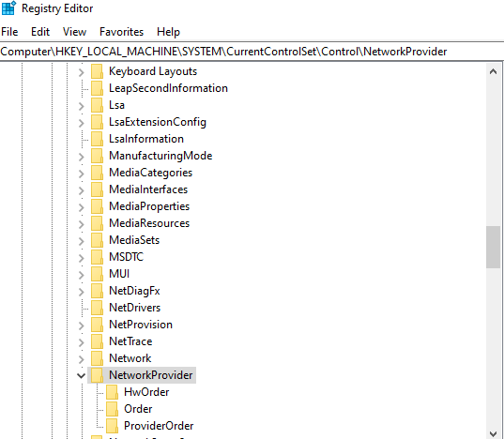Open the View menu
The image size is (504, 439).
coord(74,32)
